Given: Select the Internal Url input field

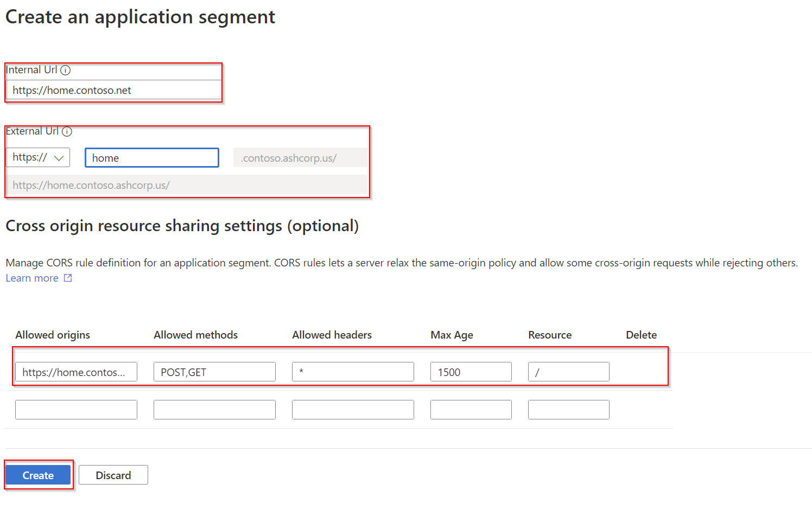Looking at the screenshot, I should pos(113,90).
